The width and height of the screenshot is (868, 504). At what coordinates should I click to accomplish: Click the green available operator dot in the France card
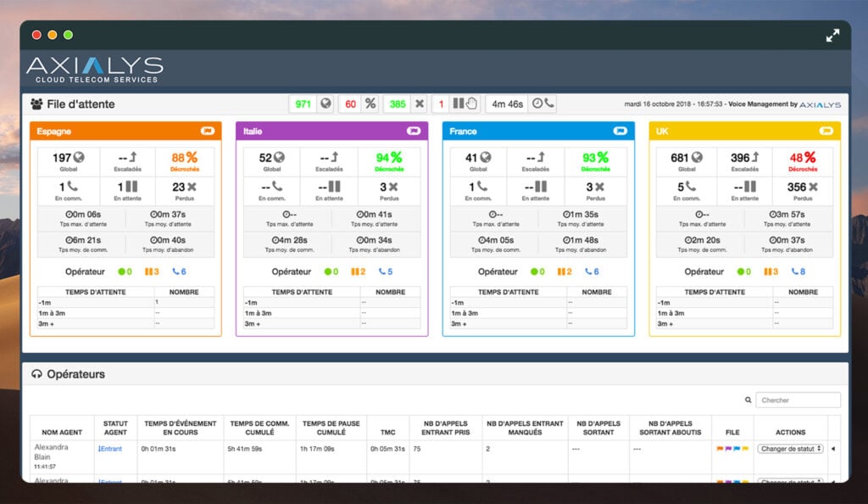pos(534,272)
